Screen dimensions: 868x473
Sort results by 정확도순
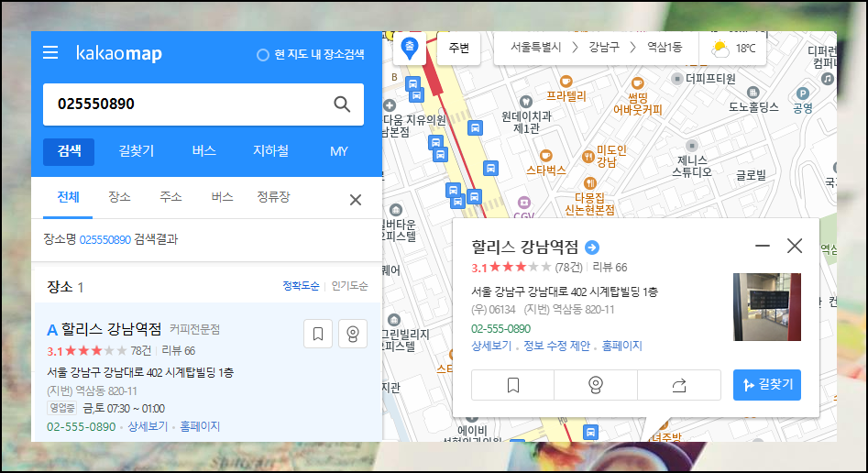pyautogui.click(x=302, y=286)
